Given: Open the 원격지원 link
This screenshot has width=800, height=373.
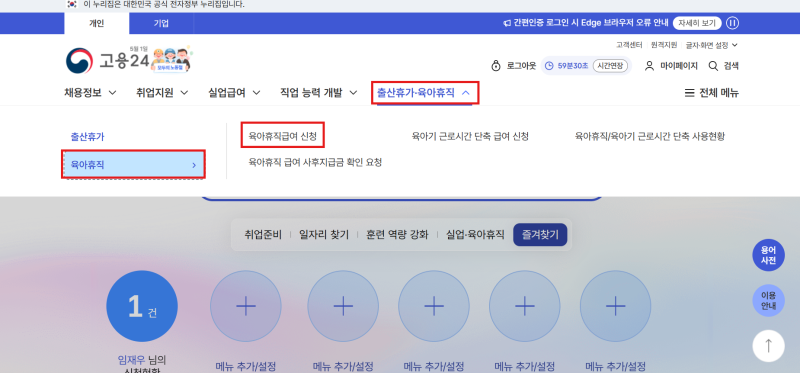Looking at the screenshot, I should point(664,45).
